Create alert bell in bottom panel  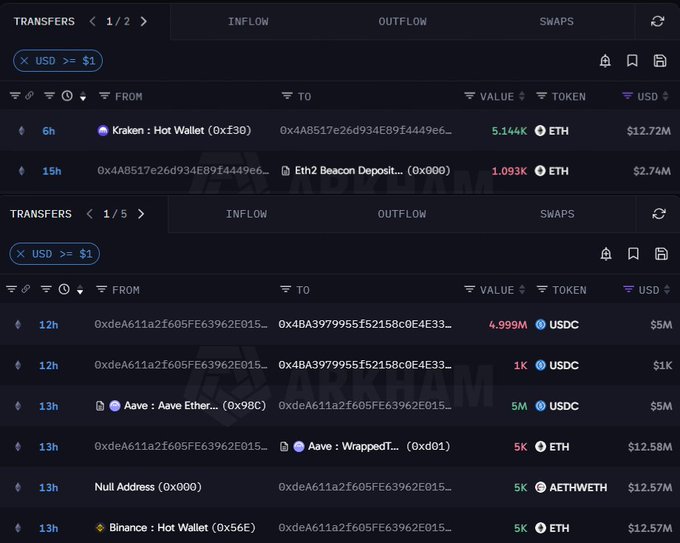[606, 254]
